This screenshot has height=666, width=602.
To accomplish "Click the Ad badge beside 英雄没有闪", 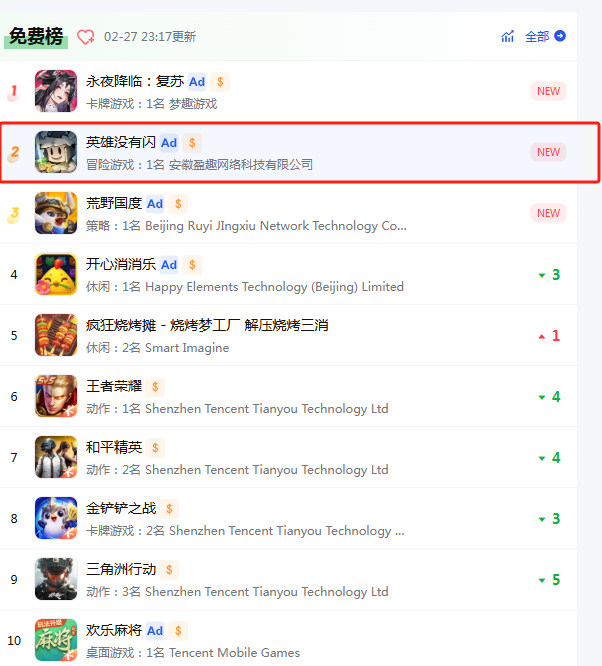I will coord(169,143).
